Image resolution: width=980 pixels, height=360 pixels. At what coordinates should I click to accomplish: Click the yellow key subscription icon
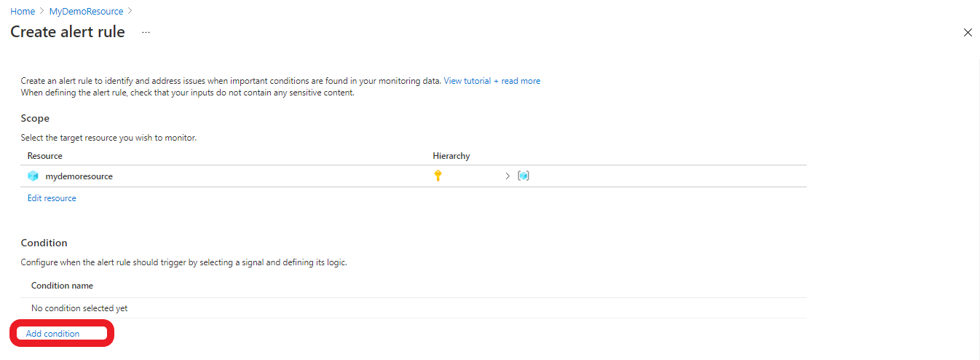pos(438,176)
